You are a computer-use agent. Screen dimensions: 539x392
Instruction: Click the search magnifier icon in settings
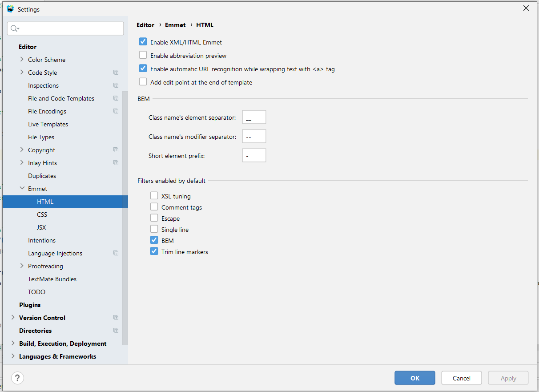pyautogui.click(x=15, y=28)
